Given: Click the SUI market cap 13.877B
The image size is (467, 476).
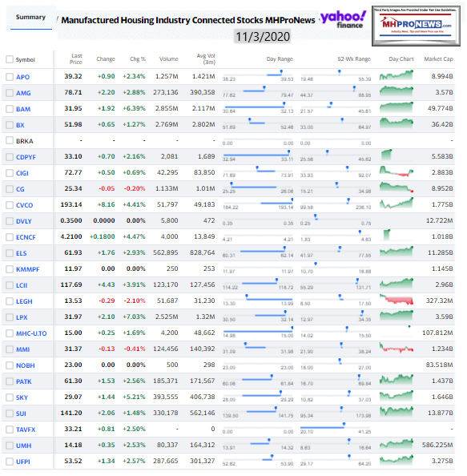Looking at the screenshot, I should (440, 413).
